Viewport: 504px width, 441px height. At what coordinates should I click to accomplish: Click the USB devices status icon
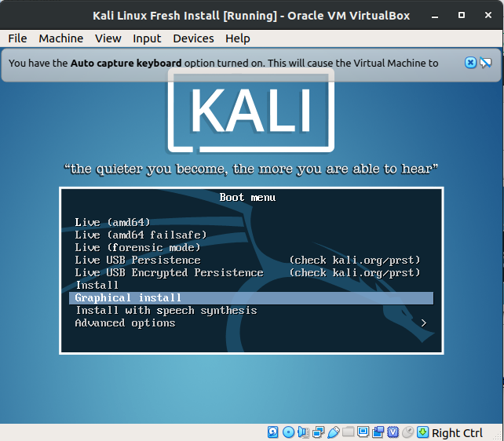334,432
